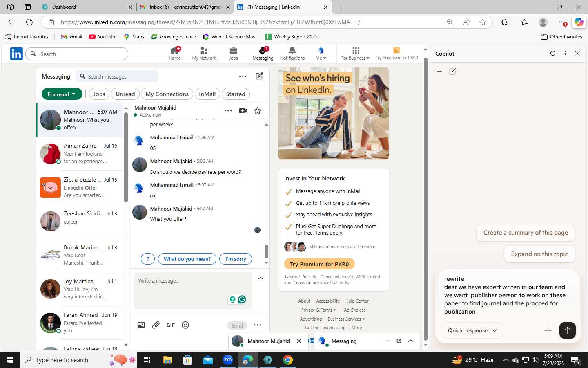The width and height of the screenshot is (588, 368).
Task: Click the LinkedIn logo
Action: click(16, 54)
